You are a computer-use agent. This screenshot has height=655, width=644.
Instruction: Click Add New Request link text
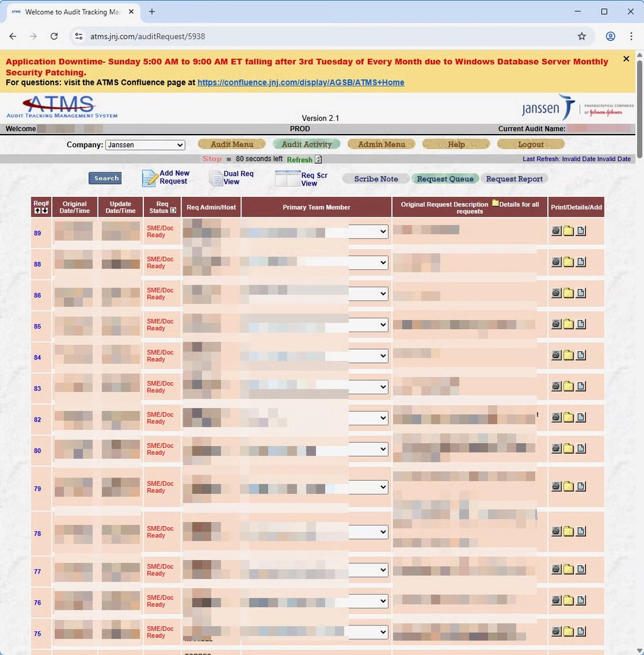[174, 177]
